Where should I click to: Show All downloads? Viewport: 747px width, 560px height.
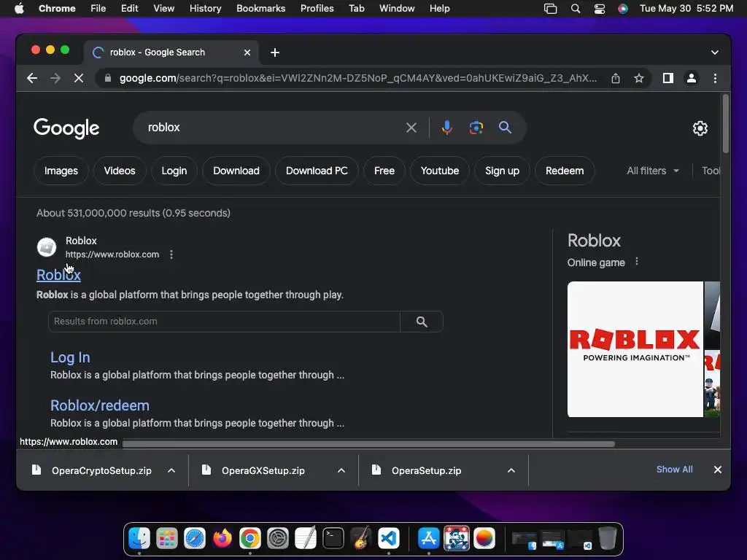(675, 470)
